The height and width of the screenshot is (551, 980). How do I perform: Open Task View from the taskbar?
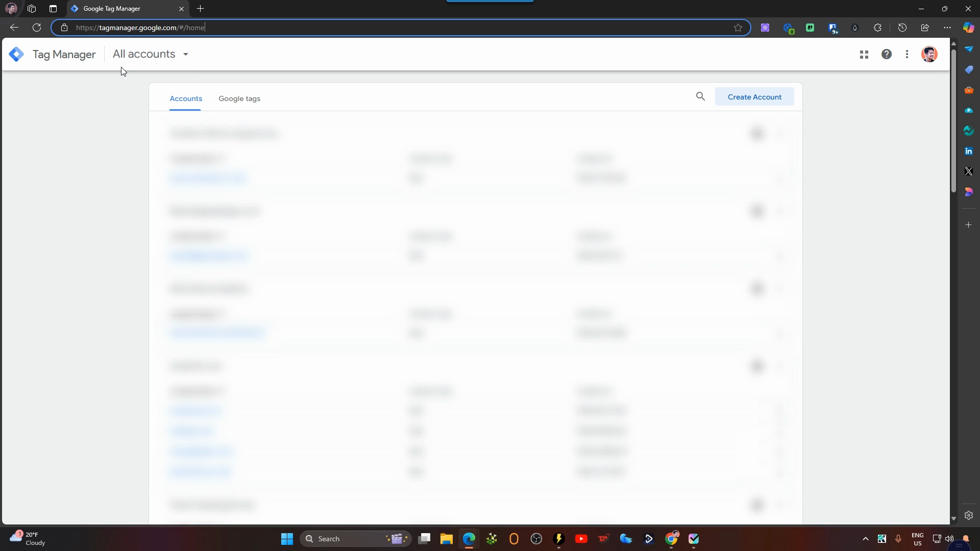coord(424,539)
